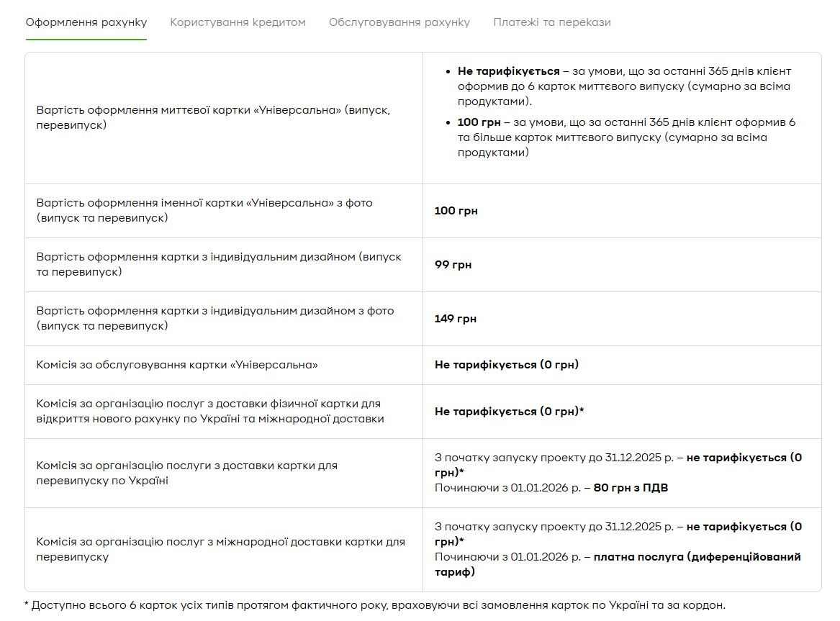Click the індивідуальним дизайном з фото row label
Image resolution: width=840 pixels, height=621 pixels.
[x=215, y=318]
